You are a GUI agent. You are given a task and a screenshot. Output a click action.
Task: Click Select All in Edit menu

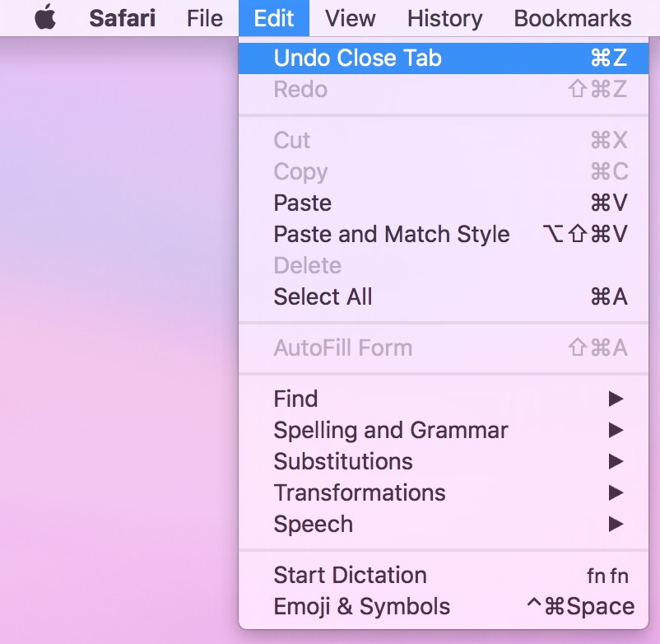tap(444, 297)
